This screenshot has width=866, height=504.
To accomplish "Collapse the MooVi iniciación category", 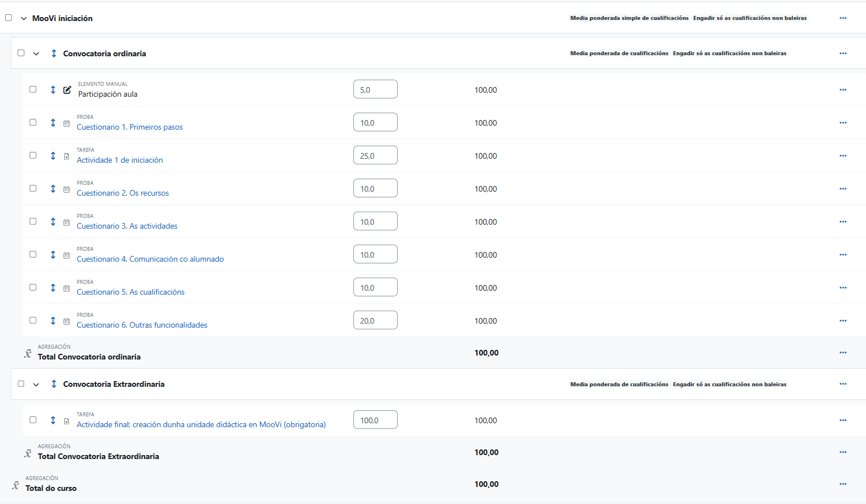I will (23, 18).
